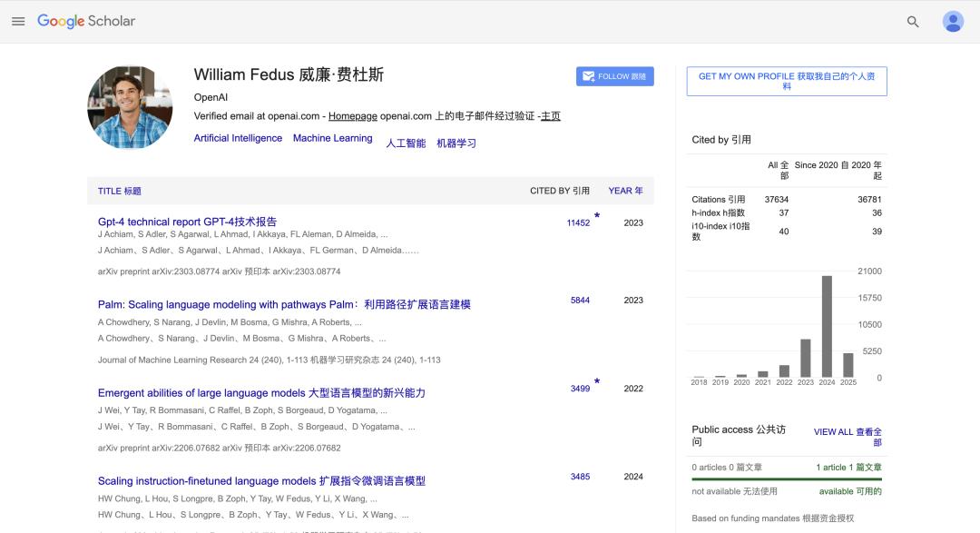Click the year 2022 of Emergent abilities

pos(633,389)
